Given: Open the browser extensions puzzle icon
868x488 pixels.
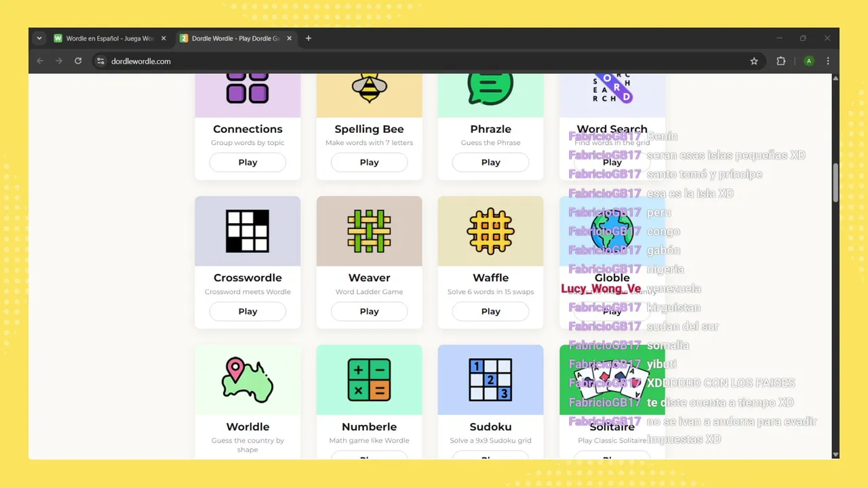Looking at the screenshot, I should (781, 61).
